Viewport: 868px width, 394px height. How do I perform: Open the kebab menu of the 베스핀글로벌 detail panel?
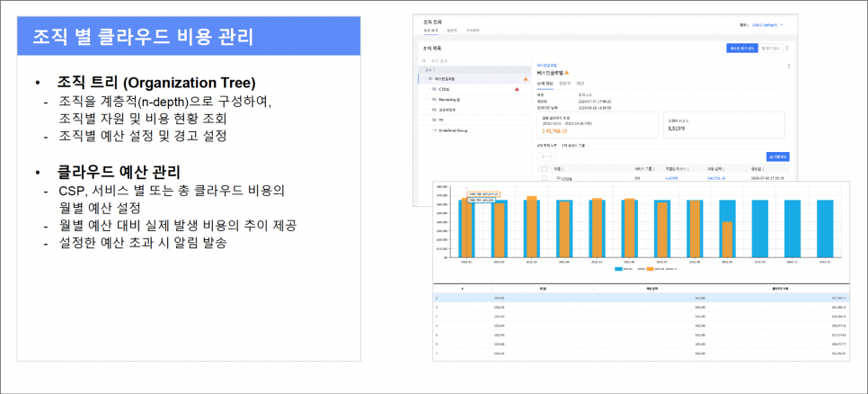pyautogui.click(x=788, y=66)
